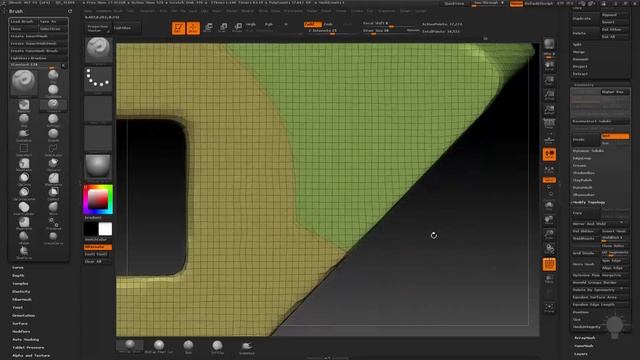Toggle the orange PolyF wireframe button
640x360 pixels.
[549, 264]
